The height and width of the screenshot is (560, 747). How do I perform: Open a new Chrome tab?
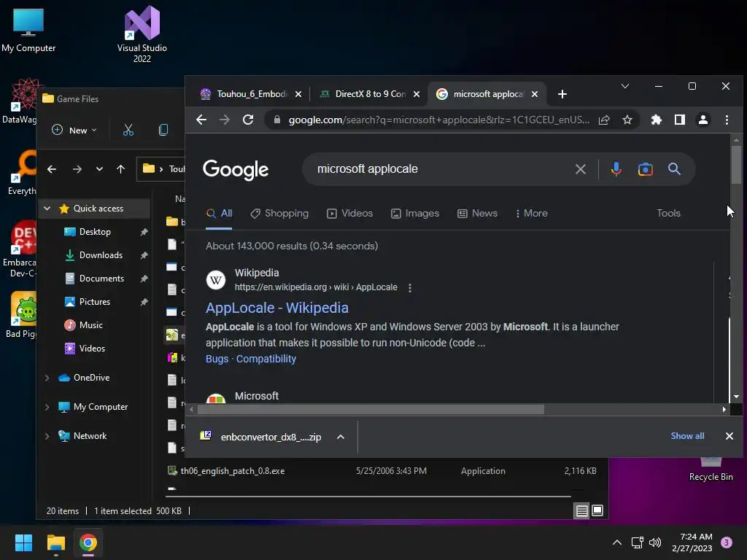pyautogui.click(x=562, y=94)
